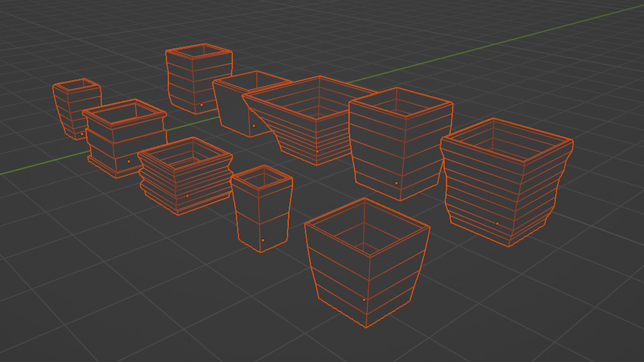Click the origin dot of the flared-rim pot

(x=128, y=161)
